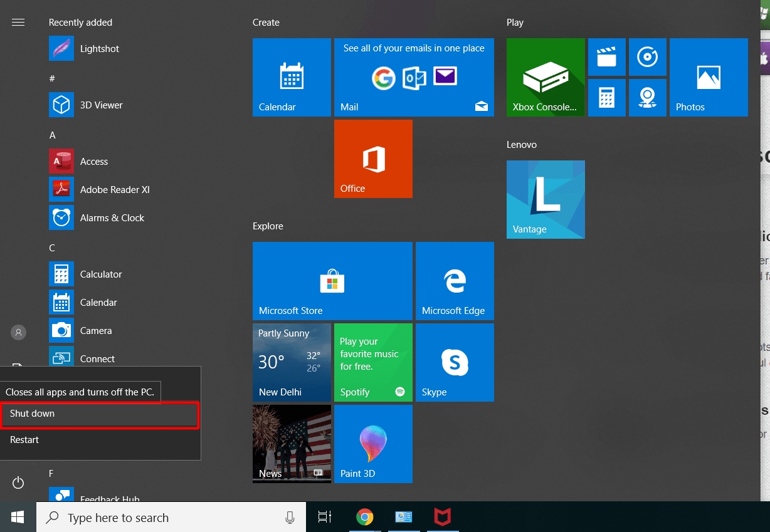
Task: Expand the Start menu hamburger button
Action: [18, 23]
